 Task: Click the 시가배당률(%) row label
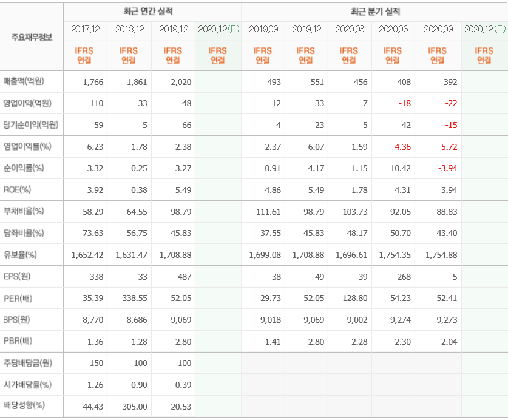[x=27, y=385]
